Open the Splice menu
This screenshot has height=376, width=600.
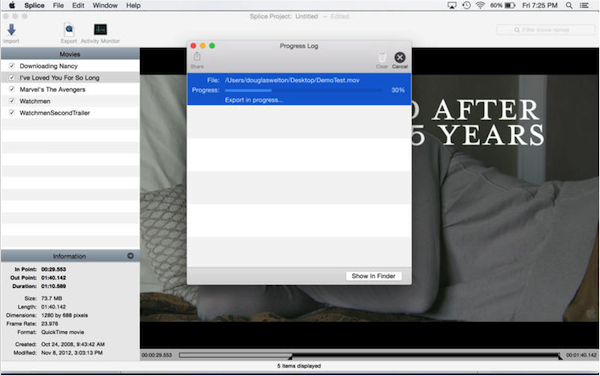pyautogui.click(x=34, y=5)
